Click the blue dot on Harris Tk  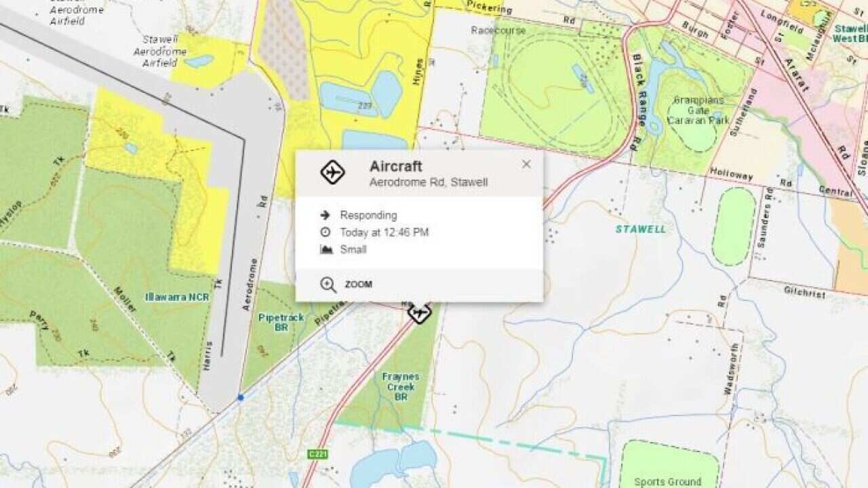pos(240,397)
